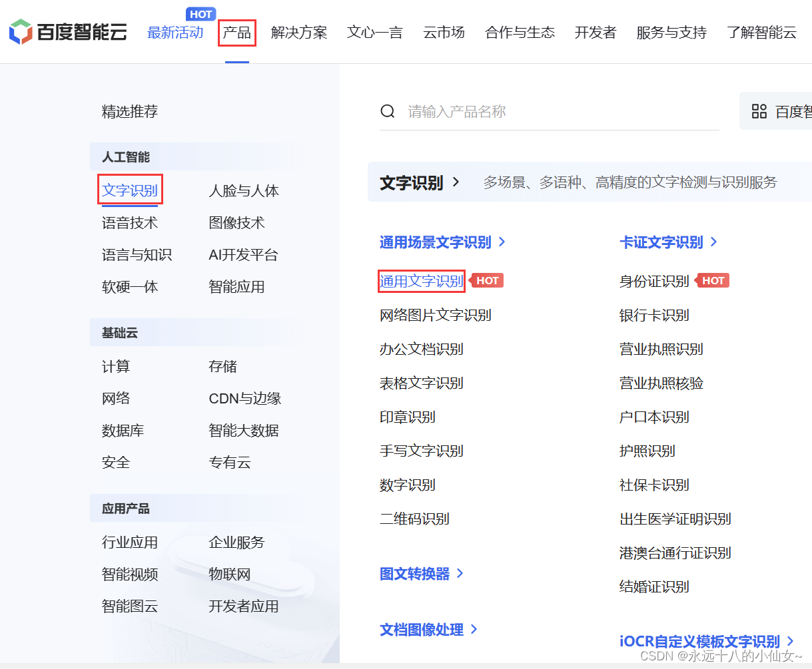Viewport: 812px width, 669px height.
Task: Open the 港澳台通行证识别 link
Action: coord(675,553)
